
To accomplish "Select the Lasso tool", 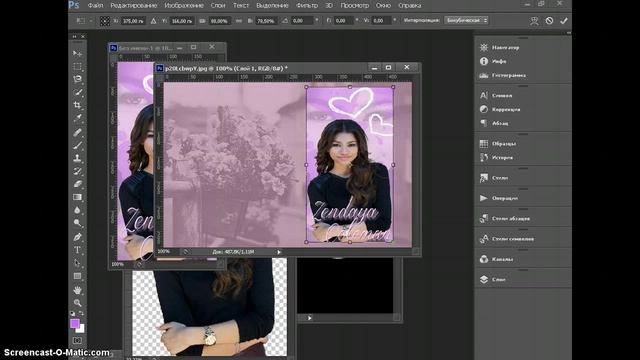I will tap(77, 79).
